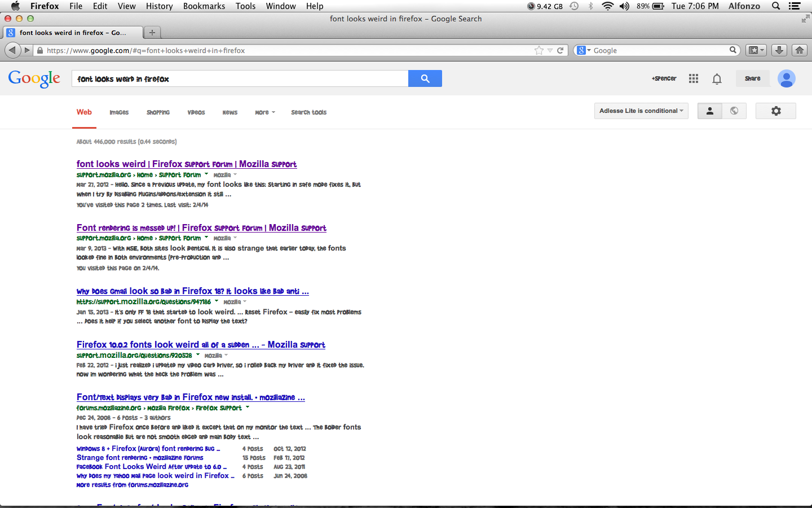Click the volume icon in the menu bar

[624, 6]
